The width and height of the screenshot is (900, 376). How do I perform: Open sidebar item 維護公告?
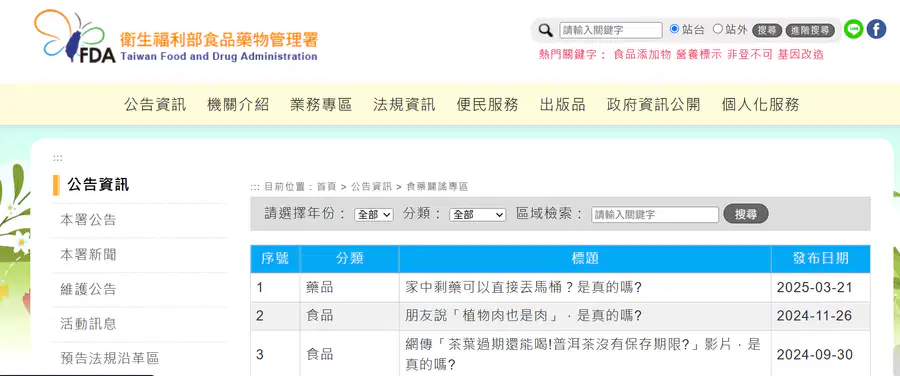(88, 289)
